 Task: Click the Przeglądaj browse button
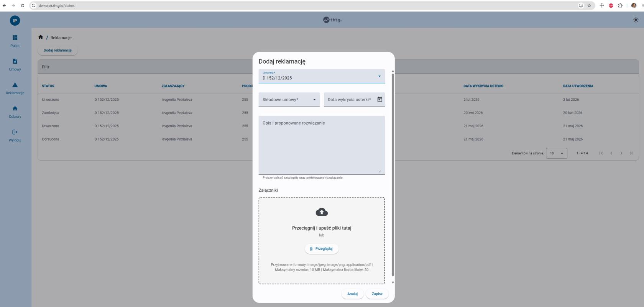coord(322,249)
